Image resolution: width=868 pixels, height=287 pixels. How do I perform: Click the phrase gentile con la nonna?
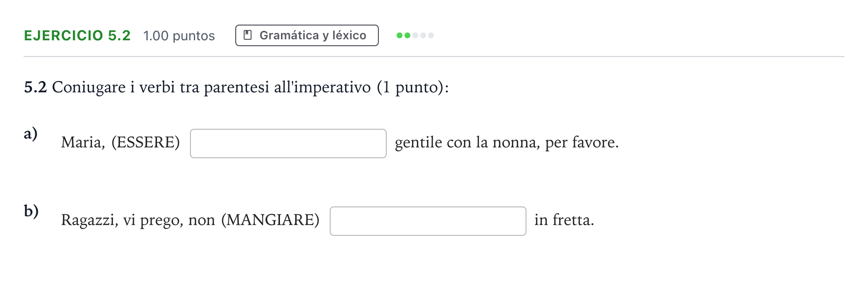(467, 143)
